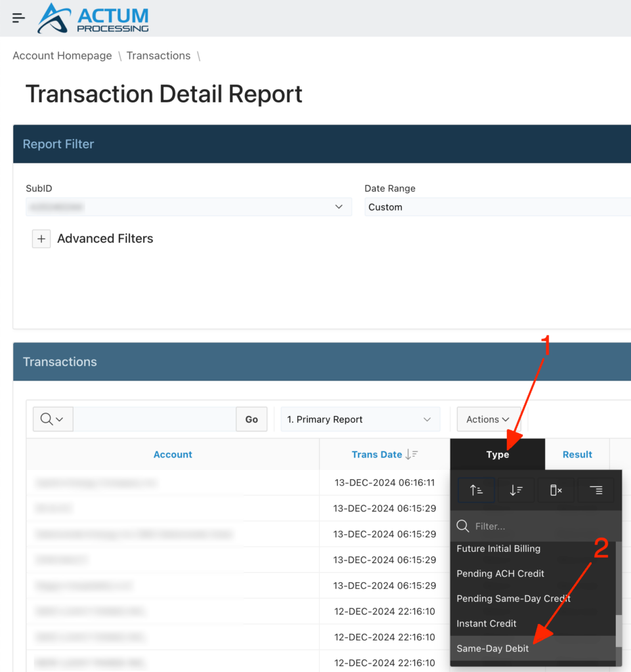Viewport: 631px width, 672px height.
Task: Choose Pending ACH Credit filter entry
Action: (500, 574)
